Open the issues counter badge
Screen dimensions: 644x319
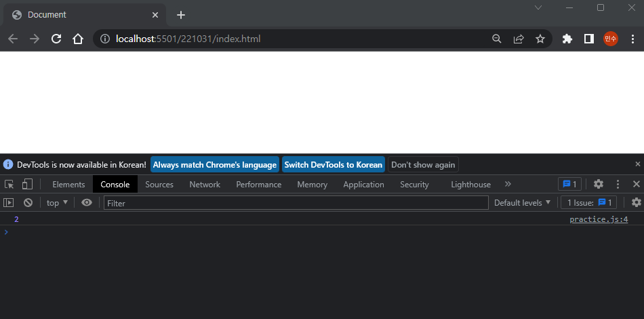569,184
